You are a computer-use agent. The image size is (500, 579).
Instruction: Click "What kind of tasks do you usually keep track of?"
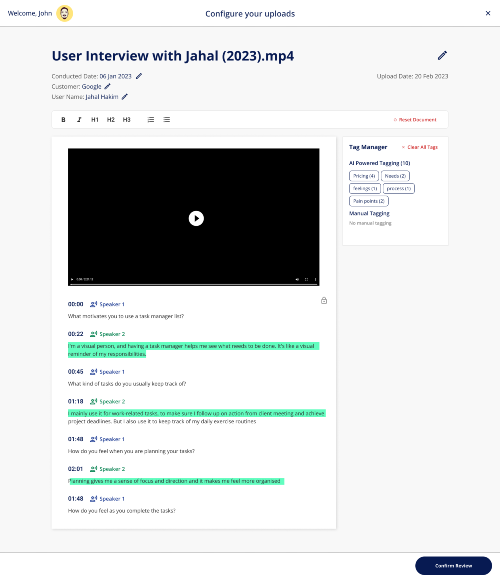[x=127, y=384]
